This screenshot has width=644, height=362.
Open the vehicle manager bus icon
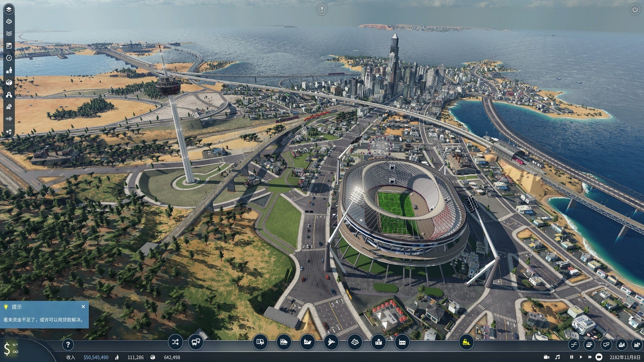(x=196, y=342)
